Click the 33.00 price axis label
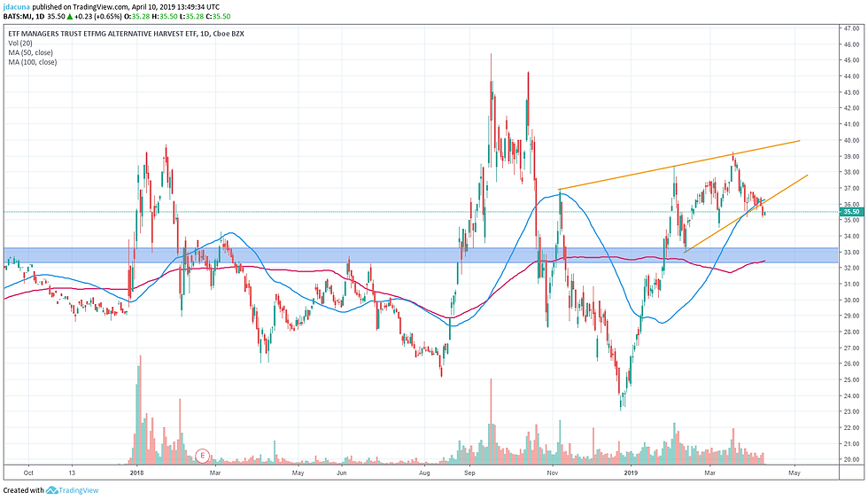This screenshot has height=500, width=868. (x=851, y=253)
